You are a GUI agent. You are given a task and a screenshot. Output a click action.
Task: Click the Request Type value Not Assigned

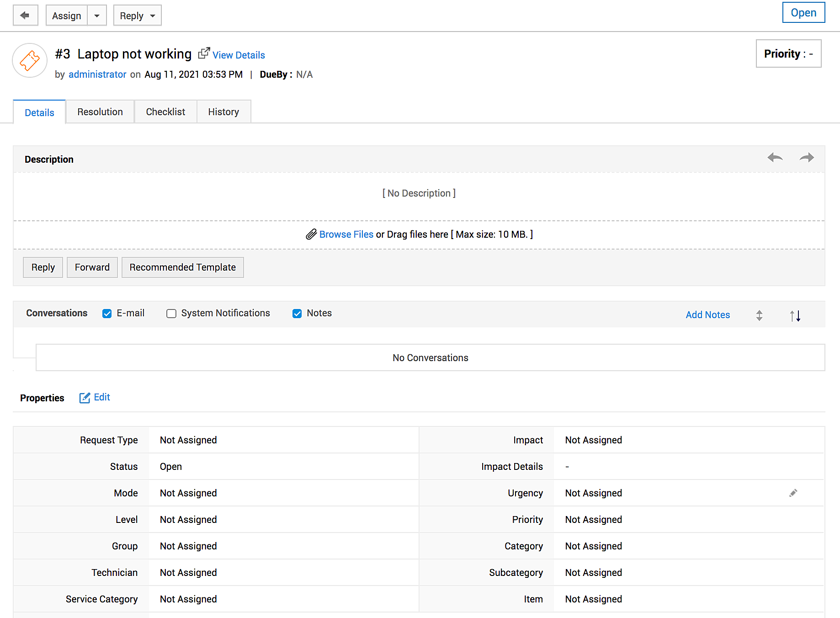pyautogui.click(x=188, y=440)
